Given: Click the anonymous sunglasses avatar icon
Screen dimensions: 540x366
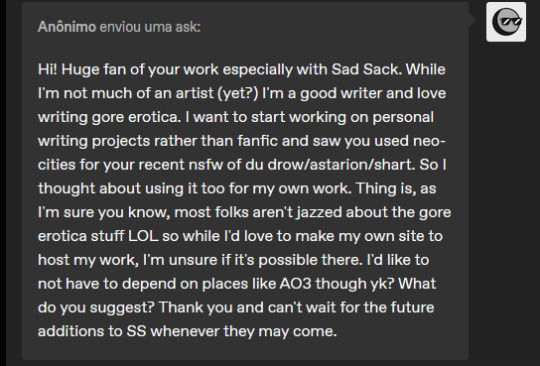Looking at the screenshot, I should click(506, 22).
